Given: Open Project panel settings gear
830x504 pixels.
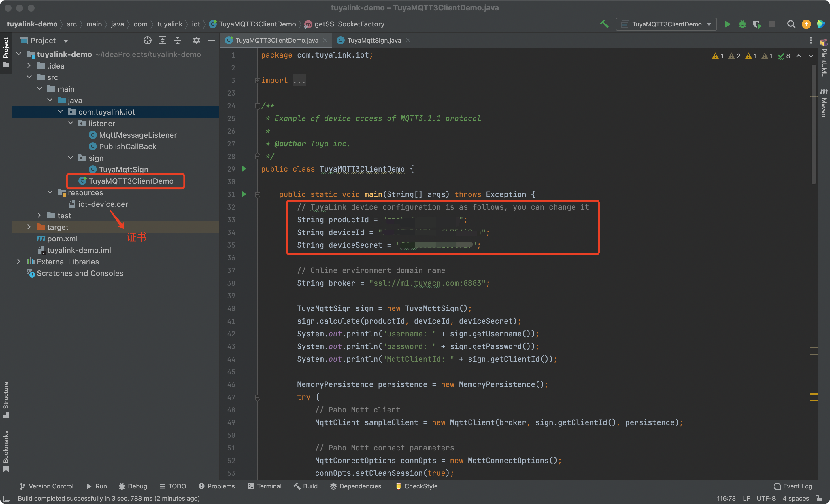Looking at the screenshot, I should click(x=196, y=40).
